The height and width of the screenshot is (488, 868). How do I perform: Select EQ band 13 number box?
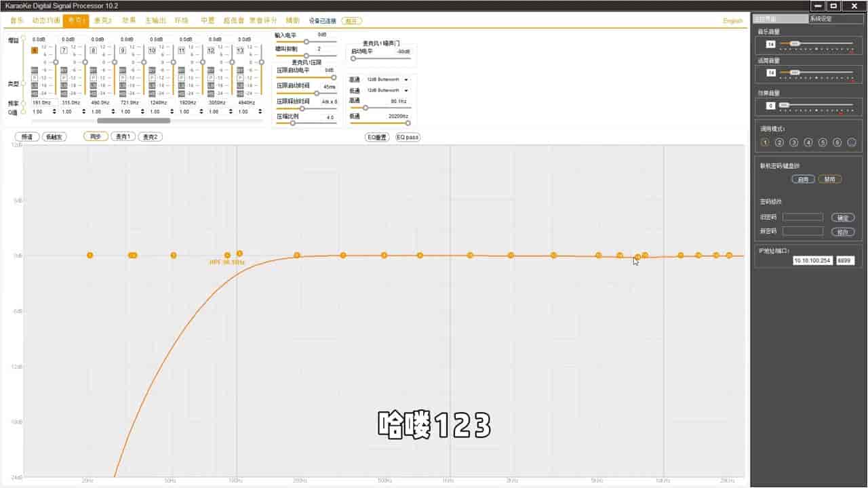pyautogui.click(x=240, y=50)
